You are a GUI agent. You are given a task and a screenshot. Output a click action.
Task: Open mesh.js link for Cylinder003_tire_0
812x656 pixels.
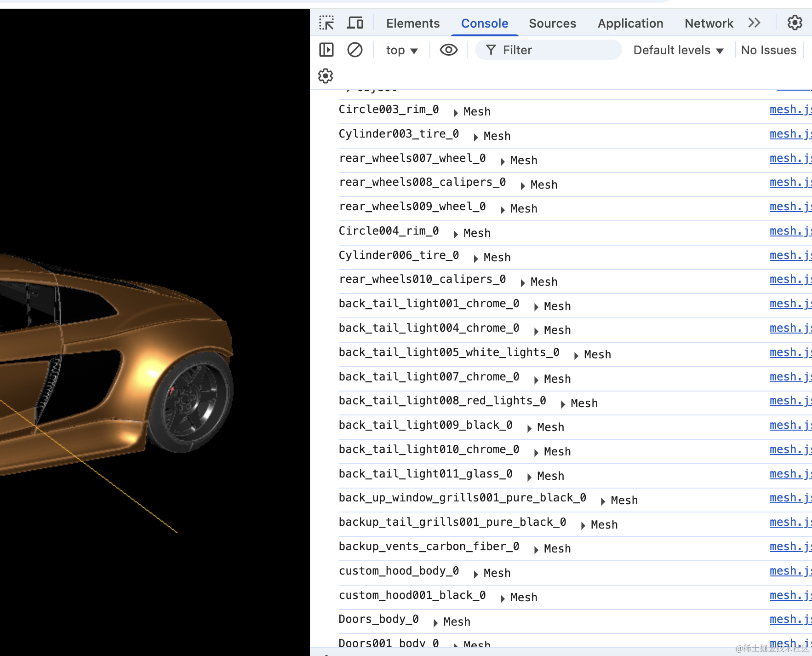tap(790, 134)
